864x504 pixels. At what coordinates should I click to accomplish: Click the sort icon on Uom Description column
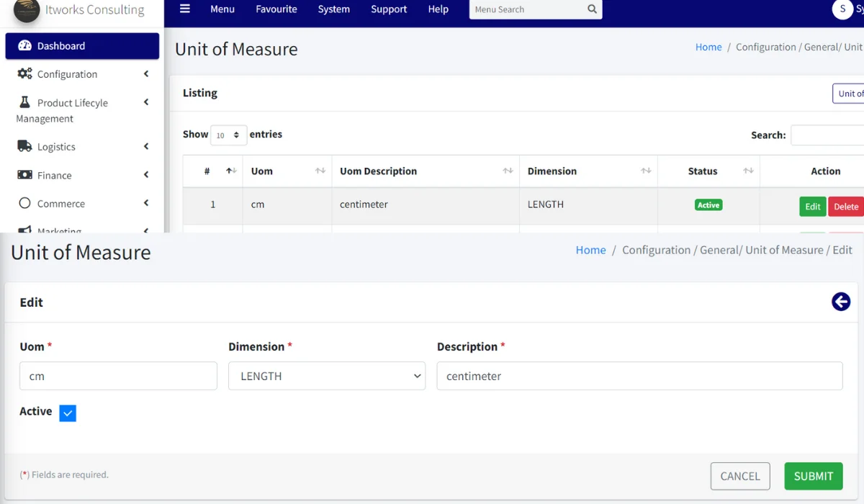coord(509,171)
